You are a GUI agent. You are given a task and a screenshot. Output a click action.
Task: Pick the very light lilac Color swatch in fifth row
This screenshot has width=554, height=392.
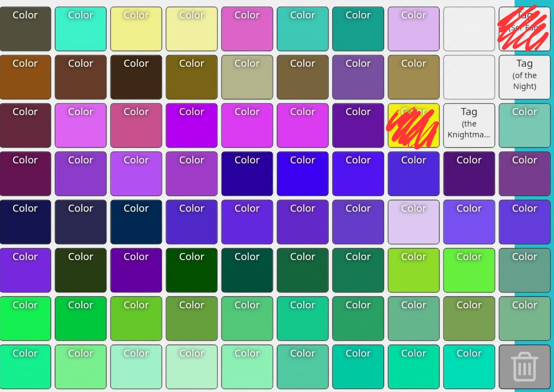pyautogui.click(x=413, y=222)
